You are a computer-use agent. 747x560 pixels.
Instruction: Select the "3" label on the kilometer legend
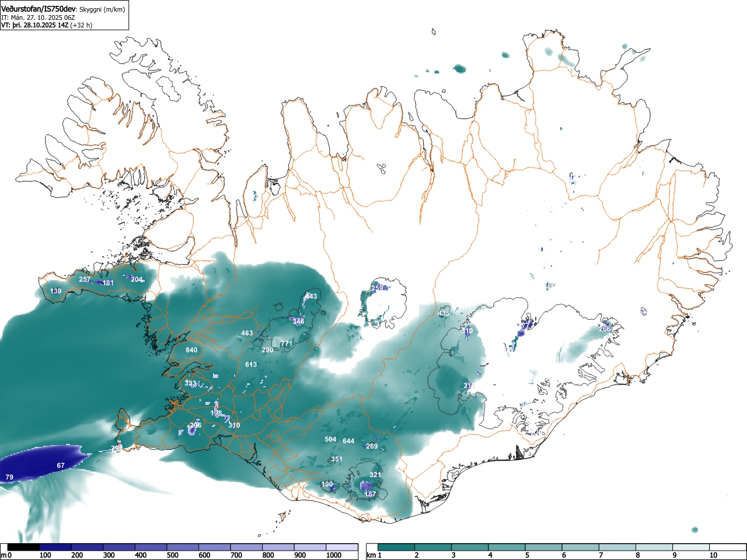tap(453, 555)
